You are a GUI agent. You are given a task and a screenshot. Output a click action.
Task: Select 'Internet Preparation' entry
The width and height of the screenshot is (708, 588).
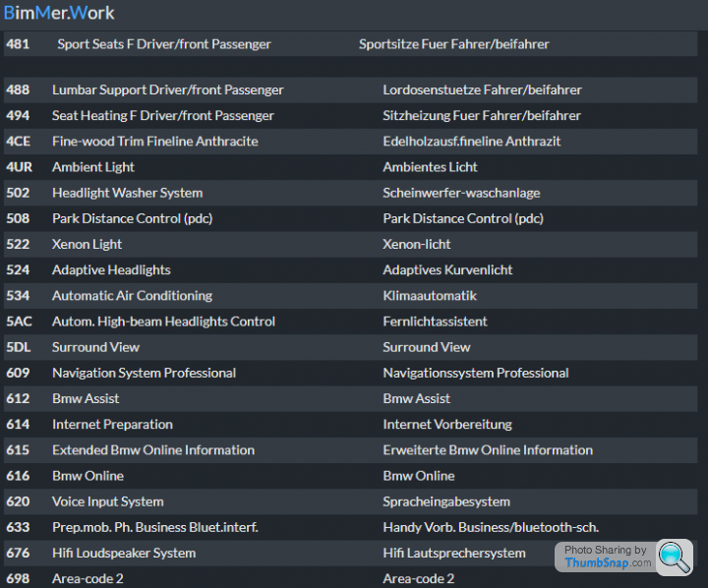[112, 425]
